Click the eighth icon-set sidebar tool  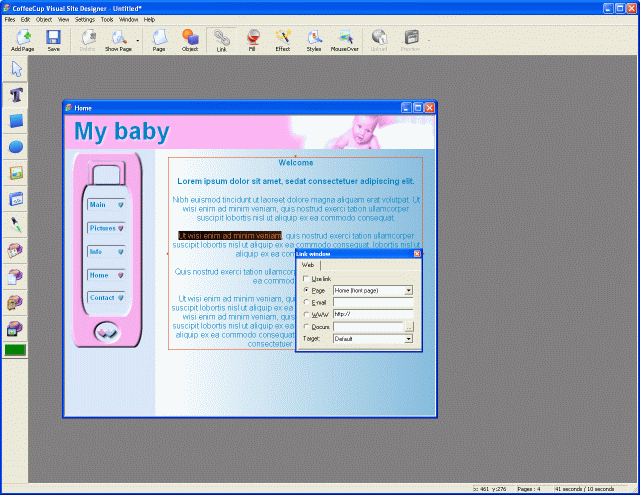pyautogui.click(x=16, y=251)
